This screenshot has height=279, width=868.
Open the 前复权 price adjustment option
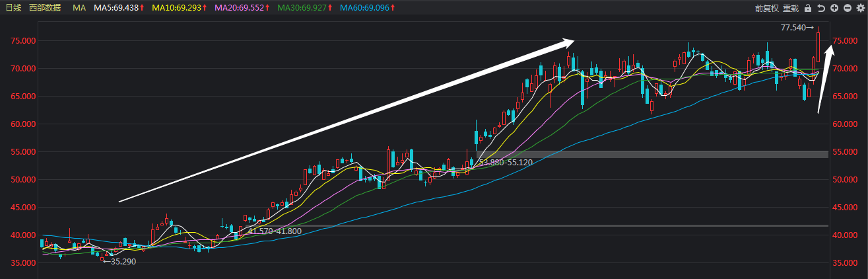click(x=768, y=9)
